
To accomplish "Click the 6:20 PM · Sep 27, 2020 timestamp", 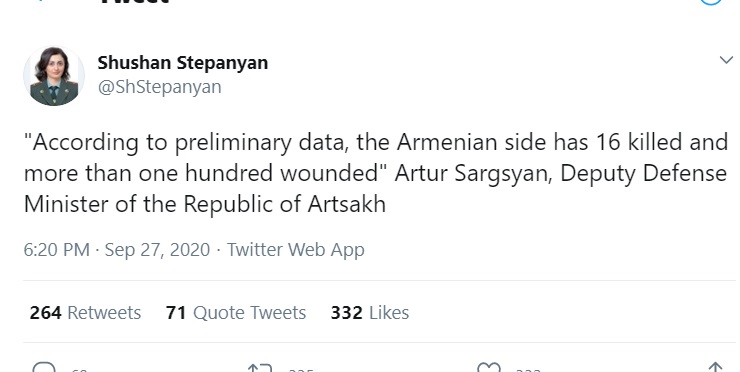I will click(x=117, y=250).
